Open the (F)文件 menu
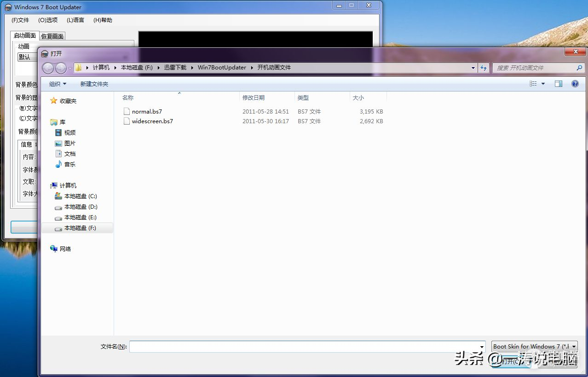This screenshot has height=377, width=588. 20,20
